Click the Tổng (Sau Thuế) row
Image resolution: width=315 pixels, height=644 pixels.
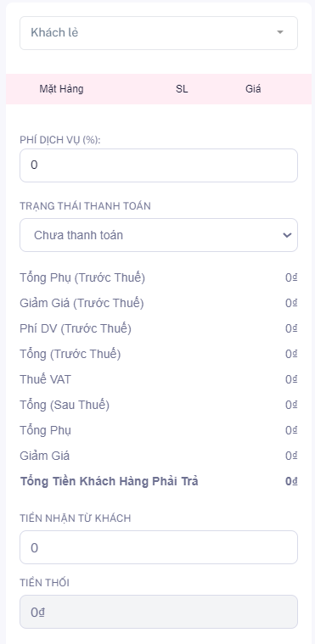coord(158,406)
